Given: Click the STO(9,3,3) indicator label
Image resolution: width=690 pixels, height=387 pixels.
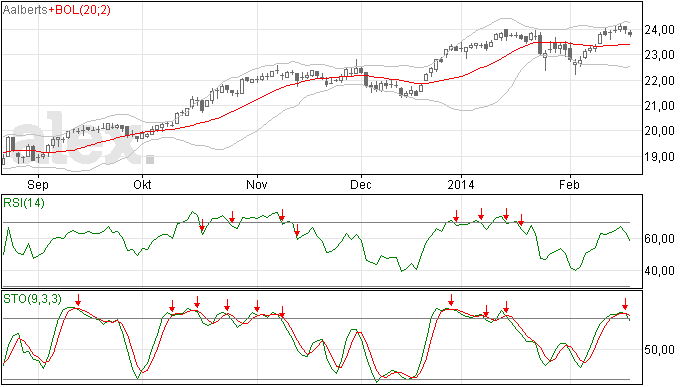Looking at the screenshot, I should pyautogui.click(x=33, y=299).
